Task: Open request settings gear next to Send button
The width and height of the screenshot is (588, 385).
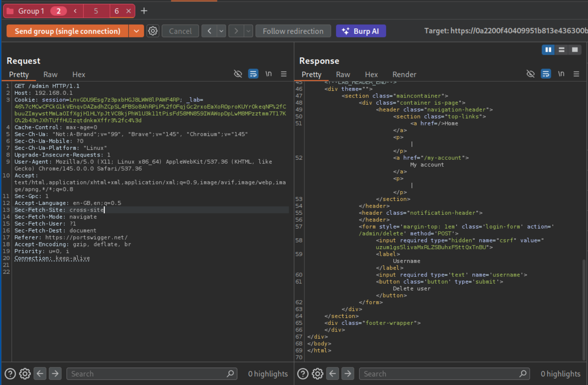Action: (x=153, y=31)
